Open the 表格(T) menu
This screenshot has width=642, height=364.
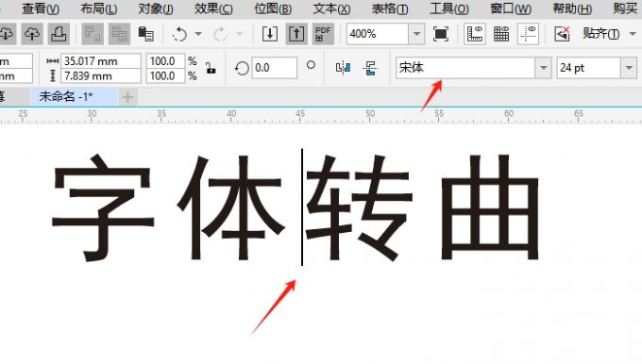pyautogui.click(x=390, y=8)
